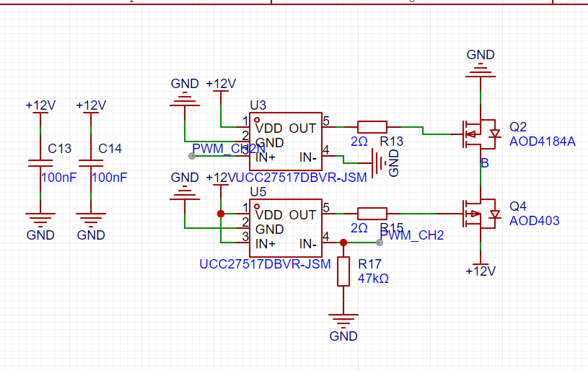588x371 pixels.
Task: Select the R13 resistor symbol
Action: [x=372, y=127]
